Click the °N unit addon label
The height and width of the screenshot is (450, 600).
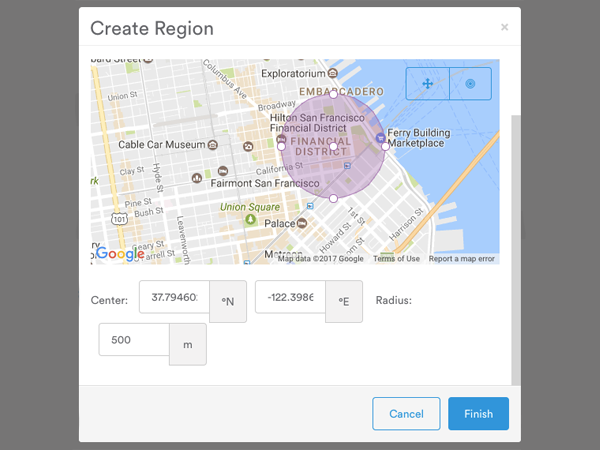click(x=228, y=302)
